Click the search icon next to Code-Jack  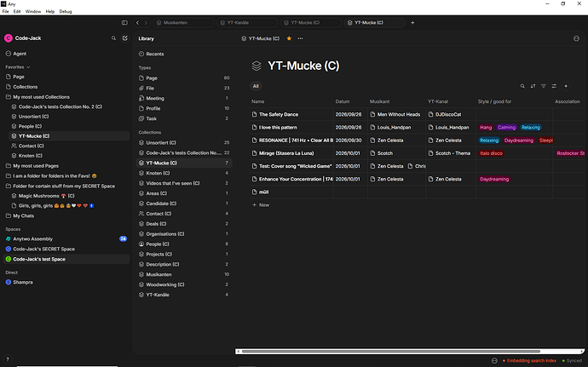pos(113,38)
